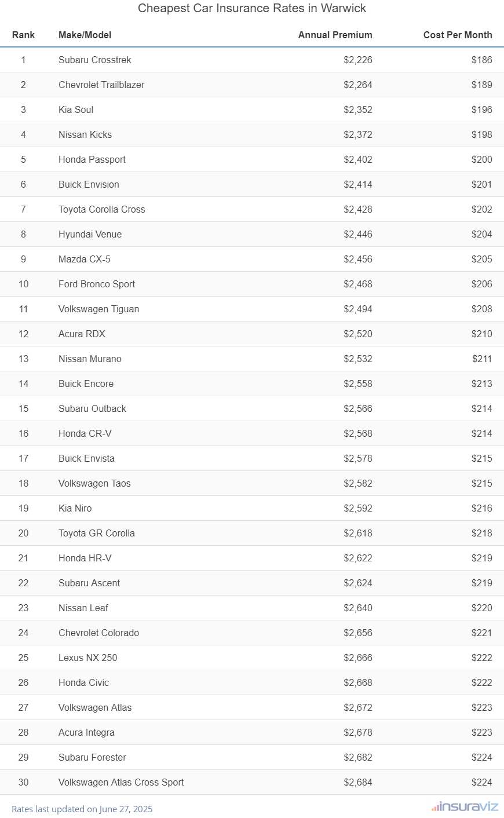Click Chevrolet Trailblazer model name
The height and width of the screenshot is (818, 504).
[101, 85]
